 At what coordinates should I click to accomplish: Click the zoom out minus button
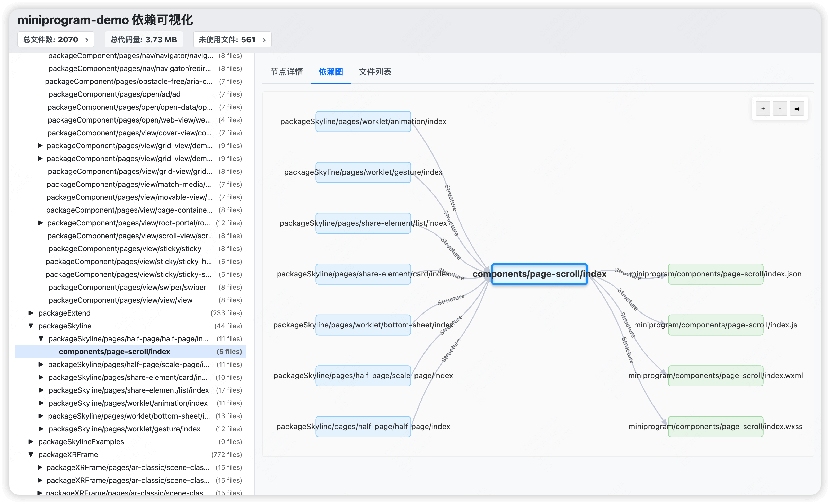click(780, 108)
